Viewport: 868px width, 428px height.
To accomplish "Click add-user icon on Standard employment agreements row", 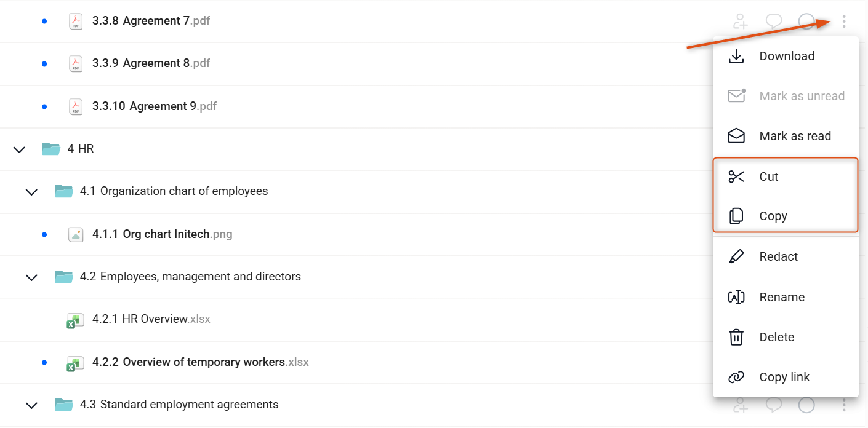I will 741,405.
